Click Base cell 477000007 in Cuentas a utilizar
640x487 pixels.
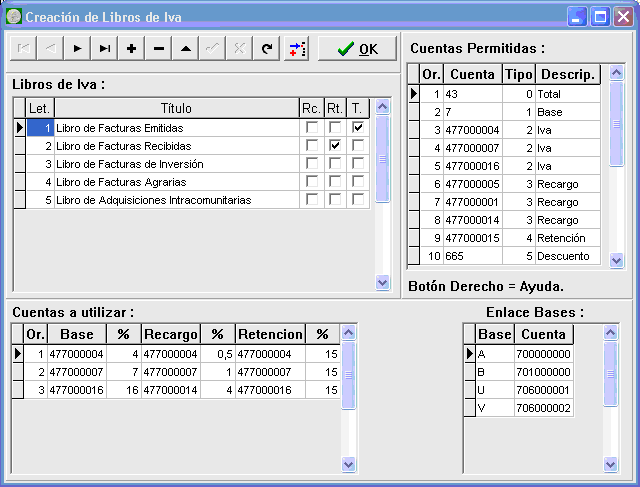point(78,372)
